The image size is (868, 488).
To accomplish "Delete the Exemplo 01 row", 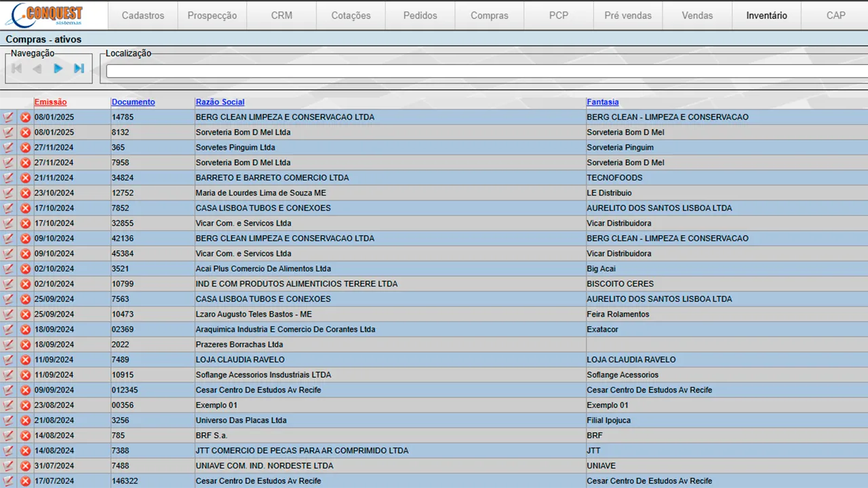I will pos(25,405).
